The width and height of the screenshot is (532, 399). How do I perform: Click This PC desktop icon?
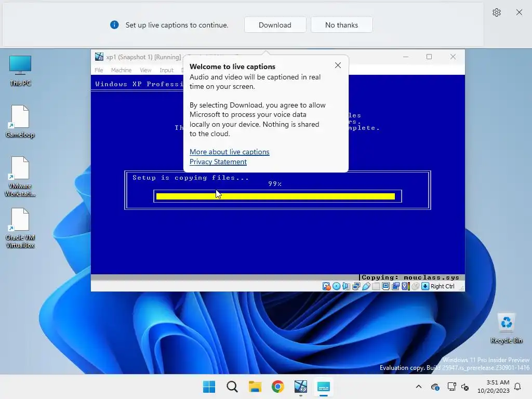[20, 71]
